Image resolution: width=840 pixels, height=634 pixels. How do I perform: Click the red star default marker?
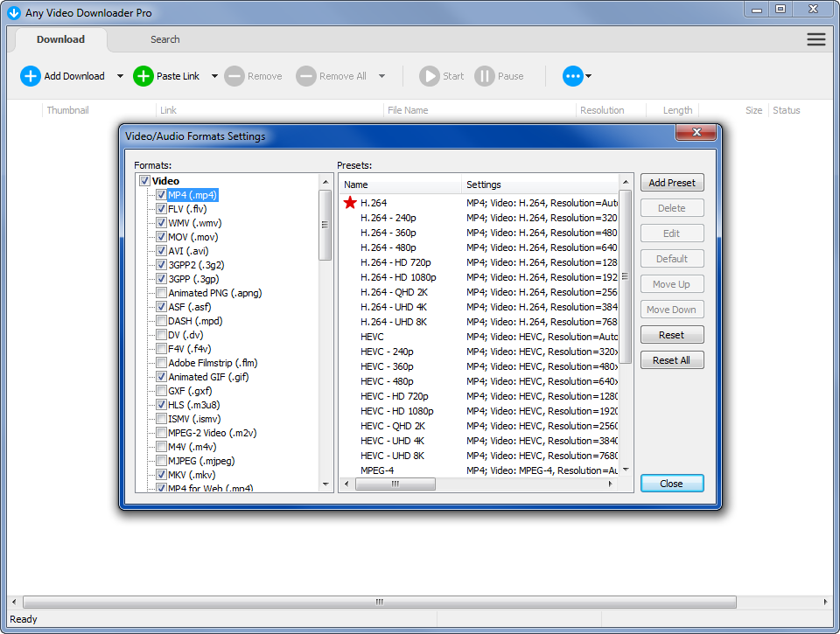click(x=350, y=202)
